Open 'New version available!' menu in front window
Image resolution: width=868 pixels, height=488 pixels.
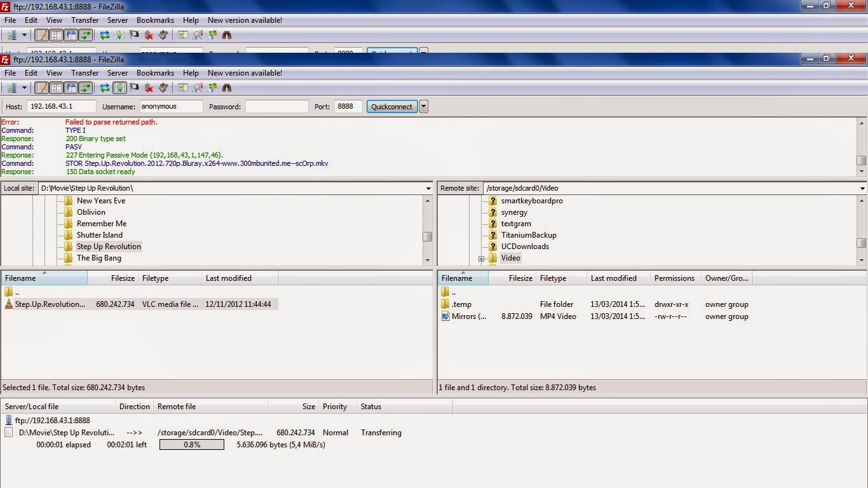(x=245, y=73)
